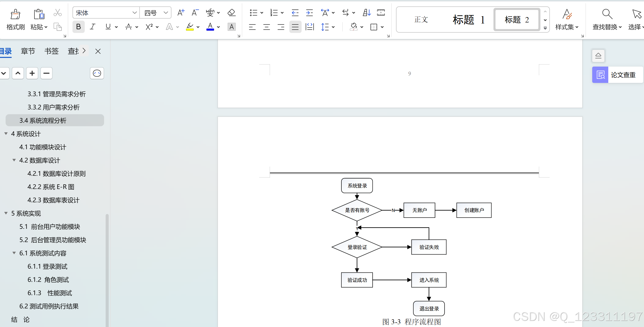Click the Format Painter (格式刷) icon
Viewport: 644px width, 327px height.
pos(15,14)
